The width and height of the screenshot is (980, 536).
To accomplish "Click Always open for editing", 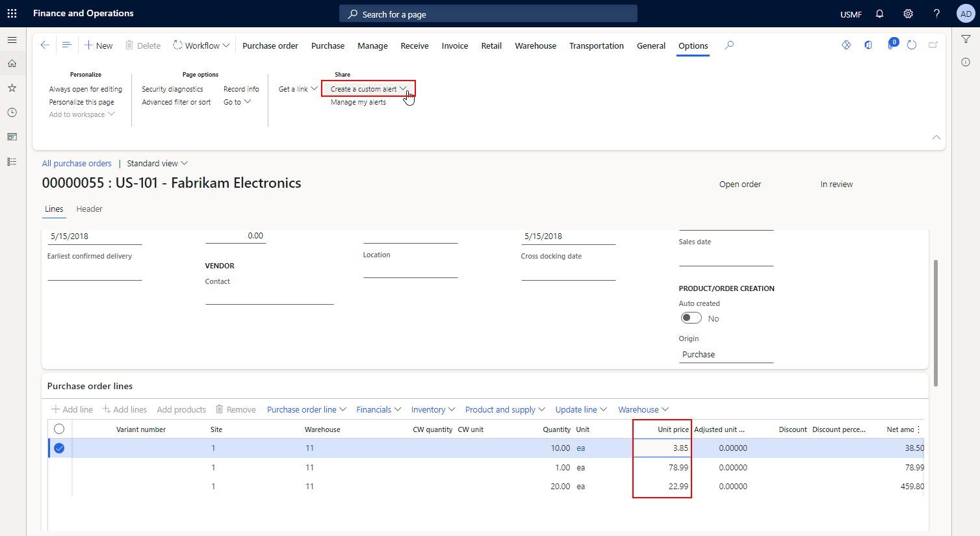I will (86, 89).
